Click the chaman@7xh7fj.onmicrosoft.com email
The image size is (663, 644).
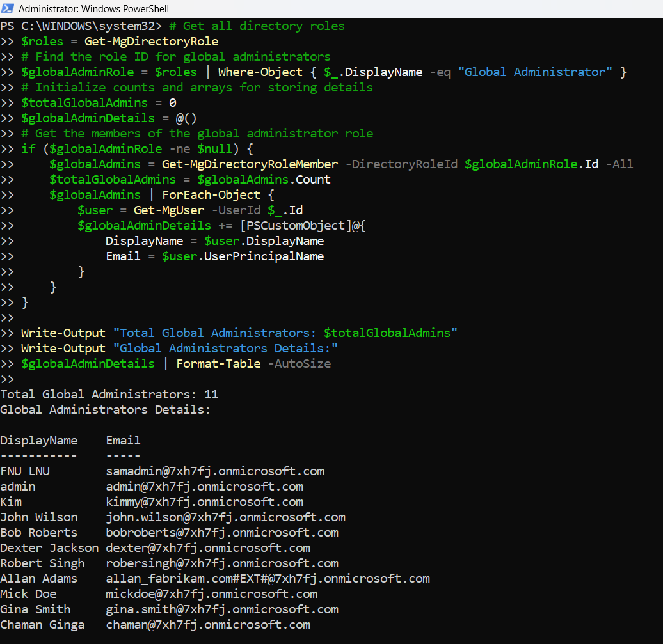click(x=208, y=625)
